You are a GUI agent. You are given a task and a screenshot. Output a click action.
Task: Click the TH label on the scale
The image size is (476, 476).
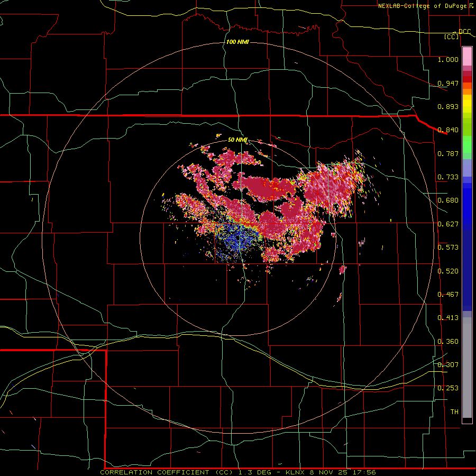tap(454, 412)
